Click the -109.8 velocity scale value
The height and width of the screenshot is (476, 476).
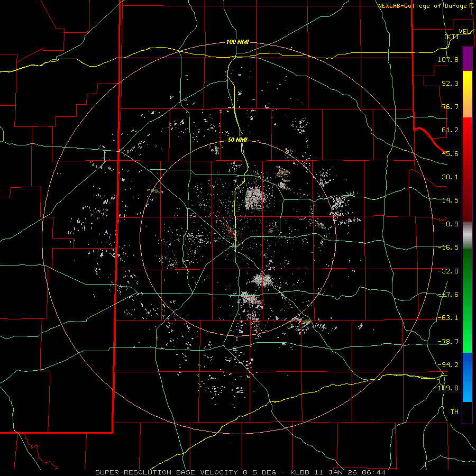[446, 388]
